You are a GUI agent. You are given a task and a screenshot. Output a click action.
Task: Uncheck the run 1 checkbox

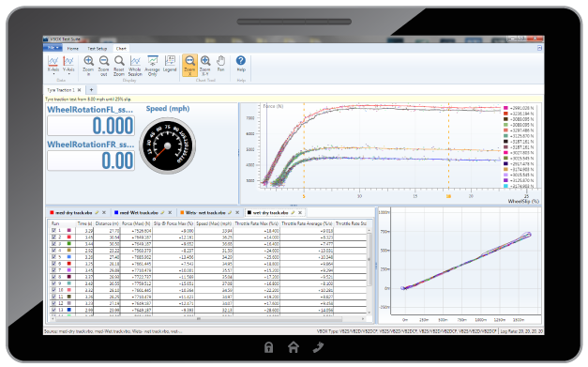point(53,230)
